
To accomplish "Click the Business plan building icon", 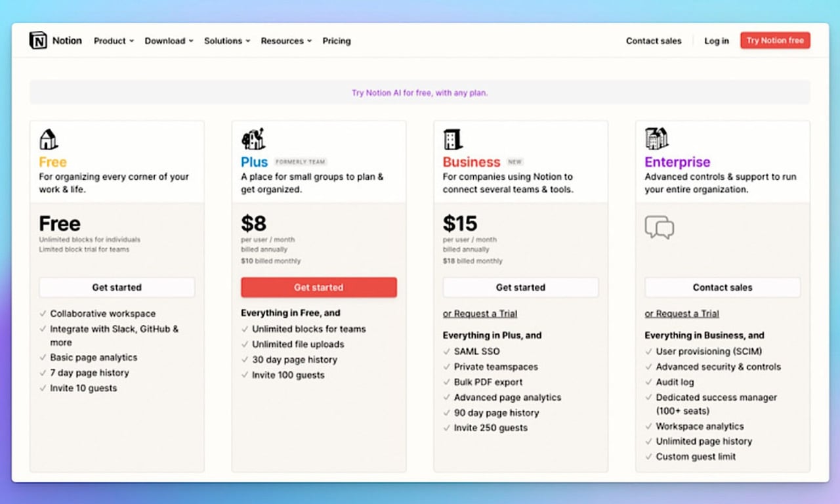I will pyautogui.click(x=453, y=139).
